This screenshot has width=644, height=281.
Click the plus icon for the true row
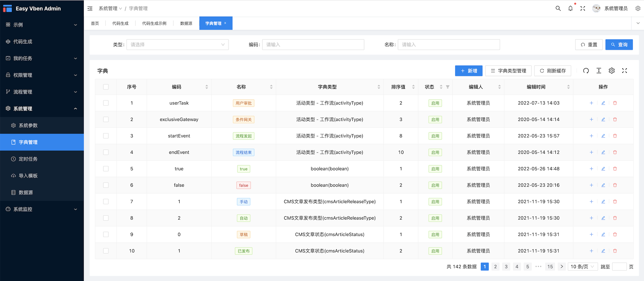click(x=591, y=169)
